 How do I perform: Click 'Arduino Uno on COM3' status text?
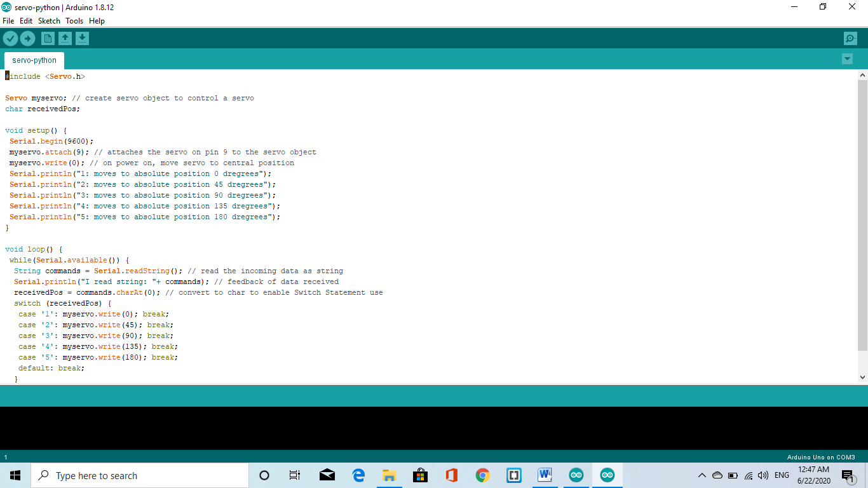point(821,457)
